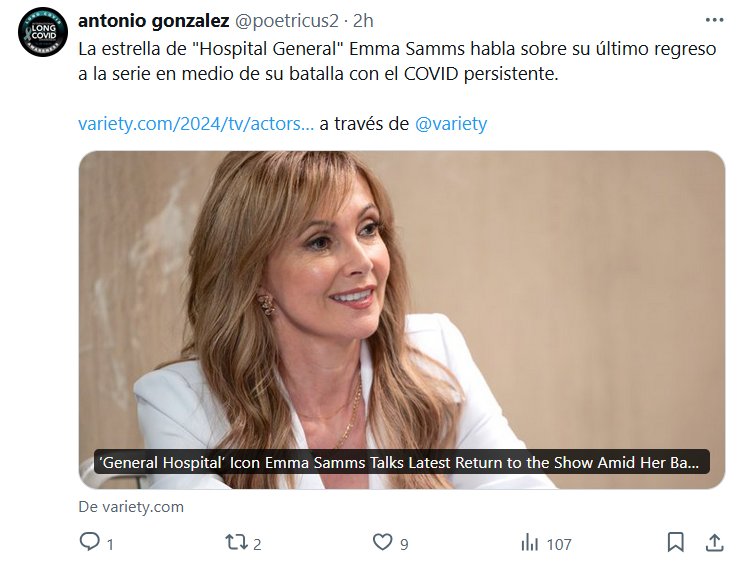Click the share upload arrow icon
This screenshot has height=562, width=744.
coord(714,543)
